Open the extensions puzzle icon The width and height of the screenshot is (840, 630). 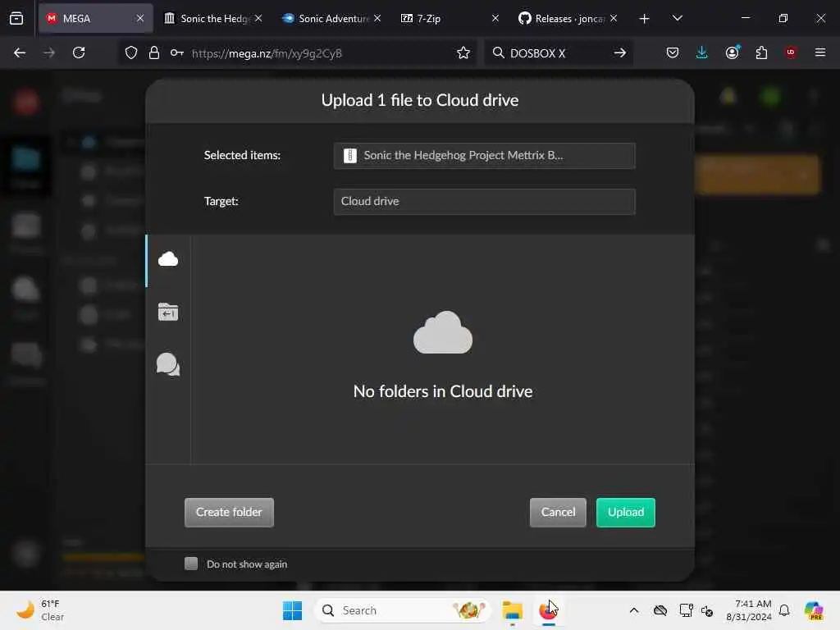[761, 52]
